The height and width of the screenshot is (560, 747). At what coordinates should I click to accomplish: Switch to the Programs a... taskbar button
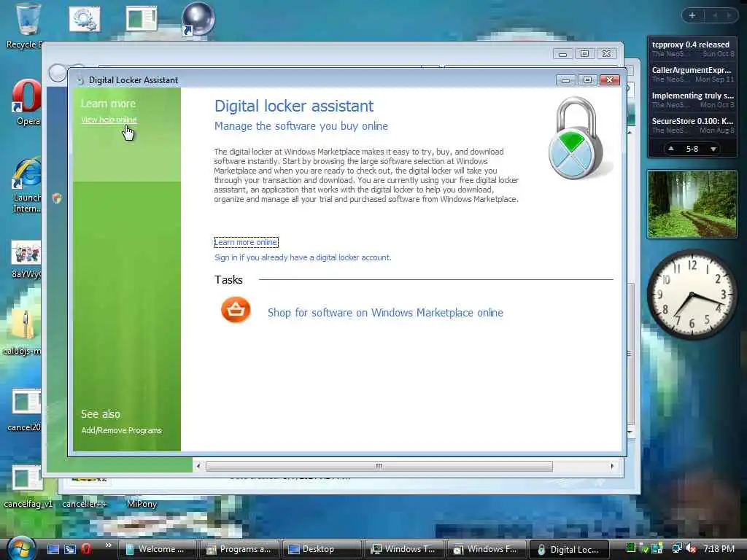click(239, 549)
